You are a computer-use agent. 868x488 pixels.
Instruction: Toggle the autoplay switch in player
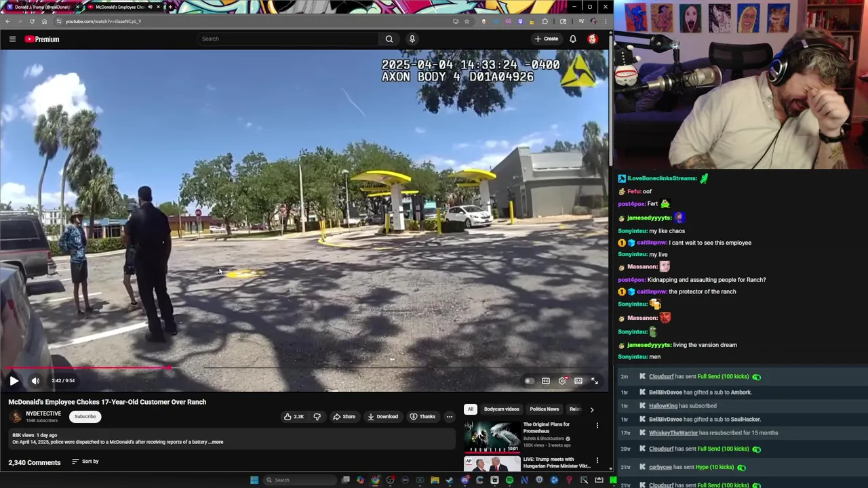[529, 381]
